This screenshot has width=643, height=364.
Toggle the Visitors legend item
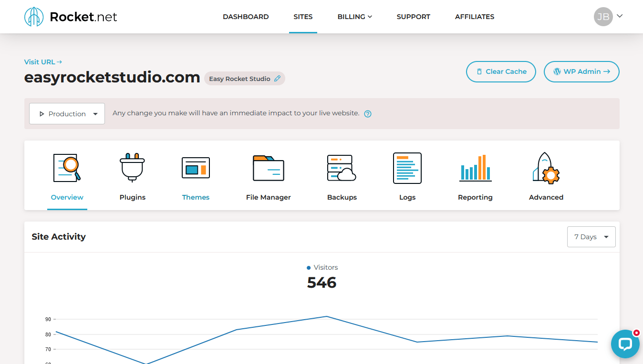[322, 267]
